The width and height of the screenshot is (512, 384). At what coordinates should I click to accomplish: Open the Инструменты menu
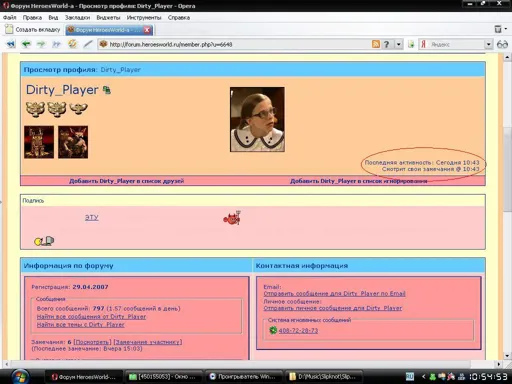tap(144, 17)
